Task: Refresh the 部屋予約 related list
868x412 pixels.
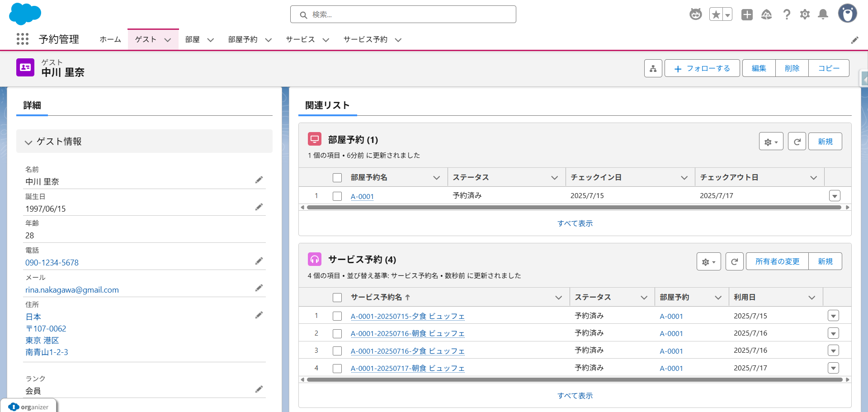Action: point(797,141)
